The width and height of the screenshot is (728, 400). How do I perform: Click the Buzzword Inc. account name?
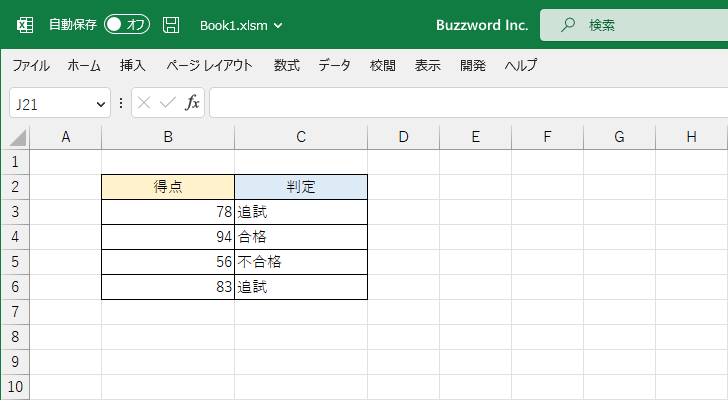click(482, 25)
